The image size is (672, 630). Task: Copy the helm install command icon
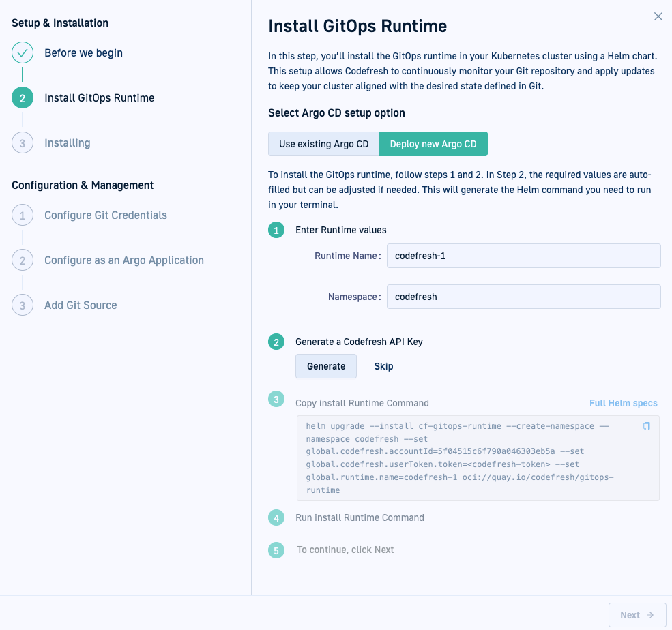tap(647, 426)
